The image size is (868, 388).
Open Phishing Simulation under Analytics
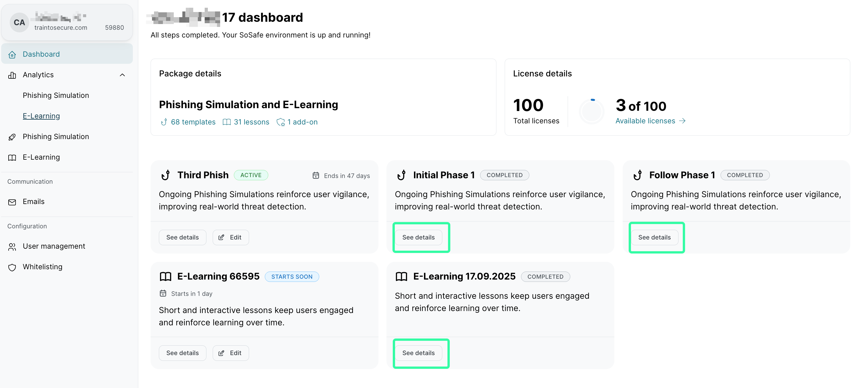56,95
